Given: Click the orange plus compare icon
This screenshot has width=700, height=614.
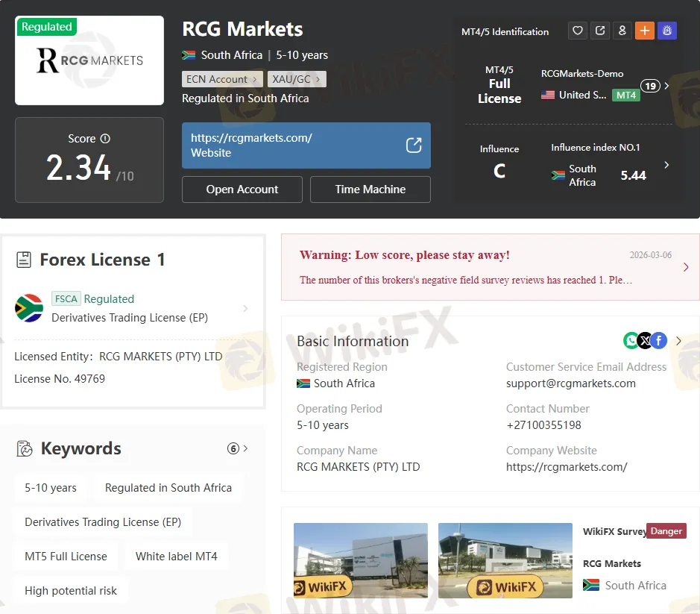Looking at the screenshot, I should coord(645,31).
